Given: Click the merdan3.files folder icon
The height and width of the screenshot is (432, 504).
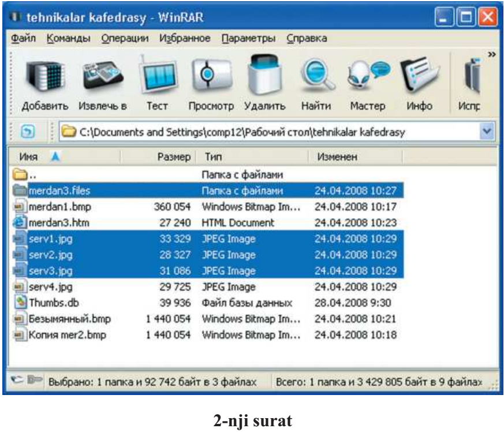Looking at the screenshot, I should point(20,191).
